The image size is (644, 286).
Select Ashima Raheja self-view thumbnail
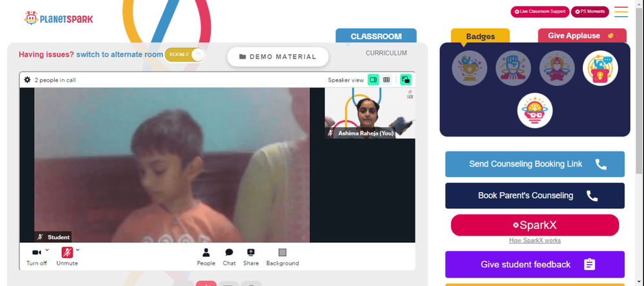pyautogui.click(x=370, y=113)
